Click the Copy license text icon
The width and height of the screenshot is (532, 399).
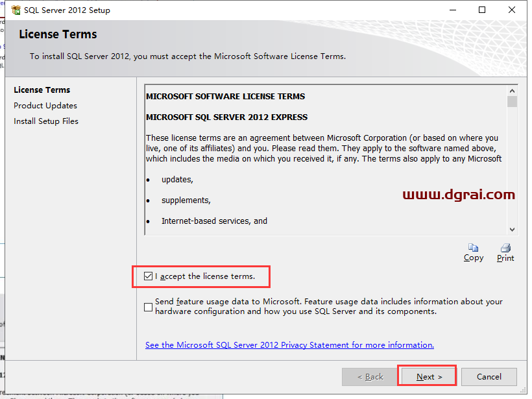pyautogui.click(x=474, y=248)
